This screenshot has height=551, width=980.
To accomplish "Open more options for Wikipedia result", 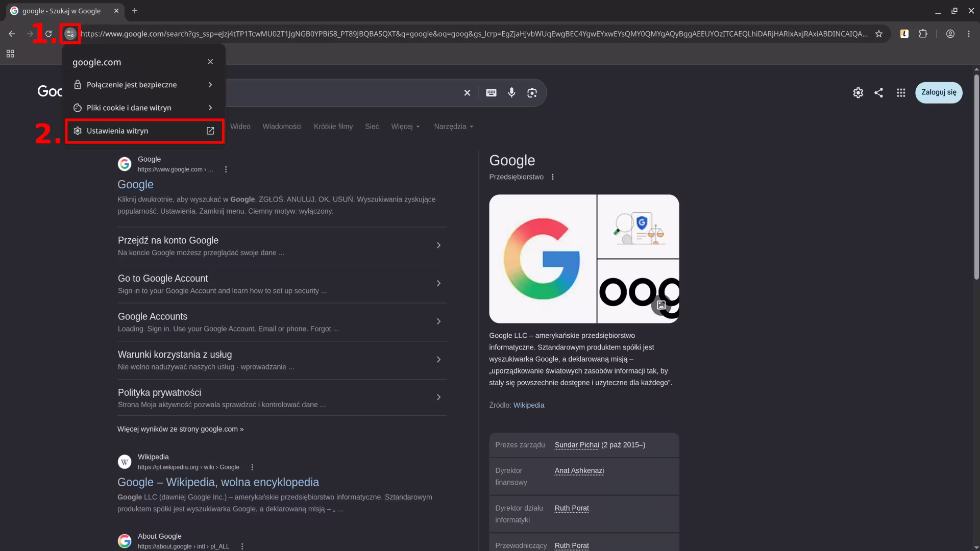I will pyautogui.click(x=252, y=467).
